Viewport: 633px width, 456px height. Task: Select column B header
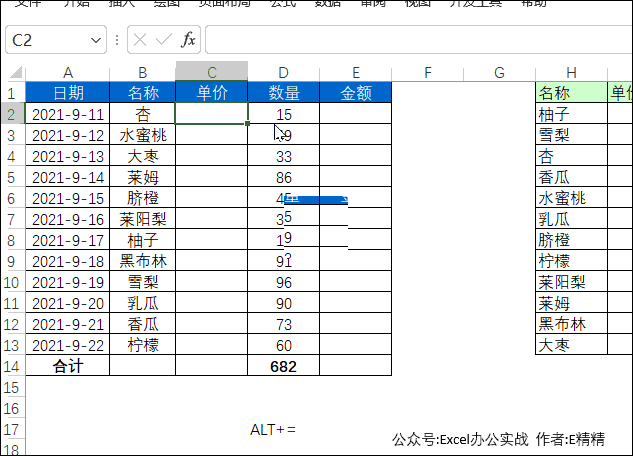click(x=143, y=72)
